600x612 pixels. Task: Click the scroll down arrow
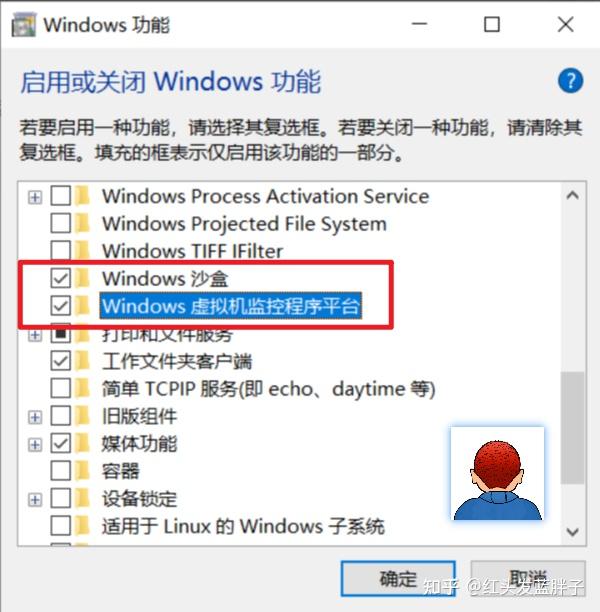pos(572,532)
